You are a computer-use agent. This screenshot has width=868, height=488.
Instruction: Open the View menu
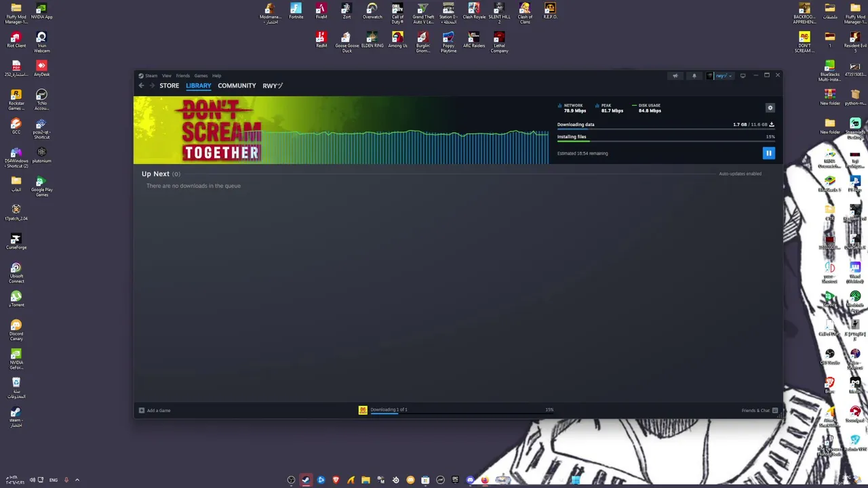pyautogui.click(x=166, y=76)
